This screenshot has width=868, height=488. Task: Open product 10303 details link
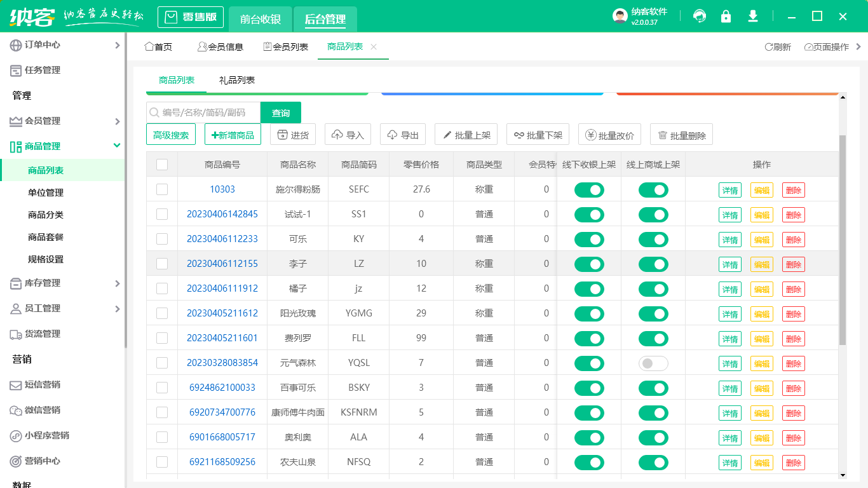click(x=222, y=189)
